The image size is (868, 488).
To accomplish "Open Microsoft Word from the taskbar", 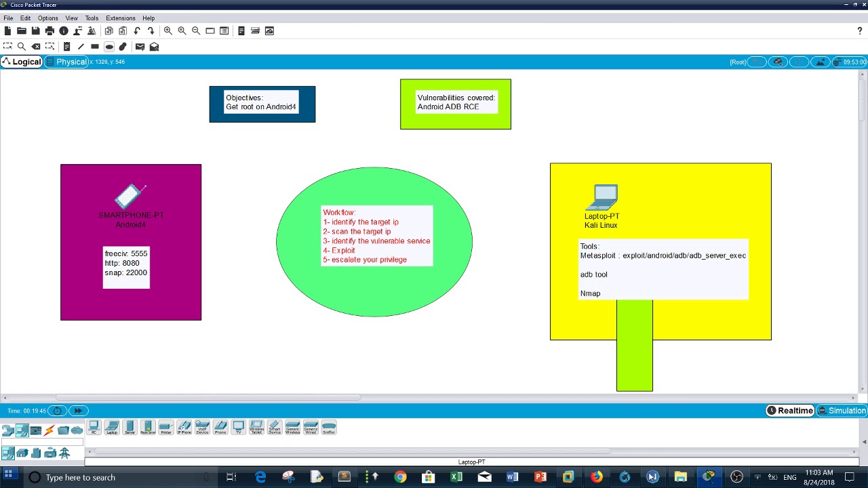I will pos(512,477).
